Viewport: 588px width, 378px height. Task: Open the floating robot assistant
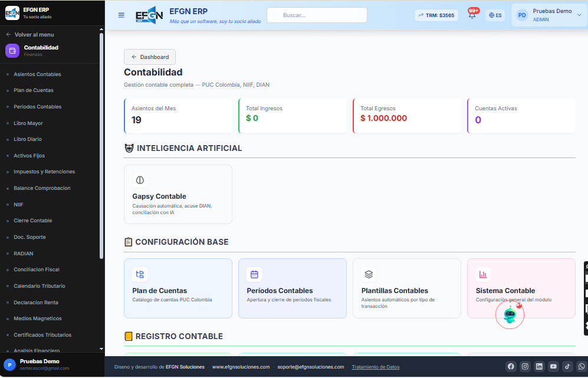(510, 315)
